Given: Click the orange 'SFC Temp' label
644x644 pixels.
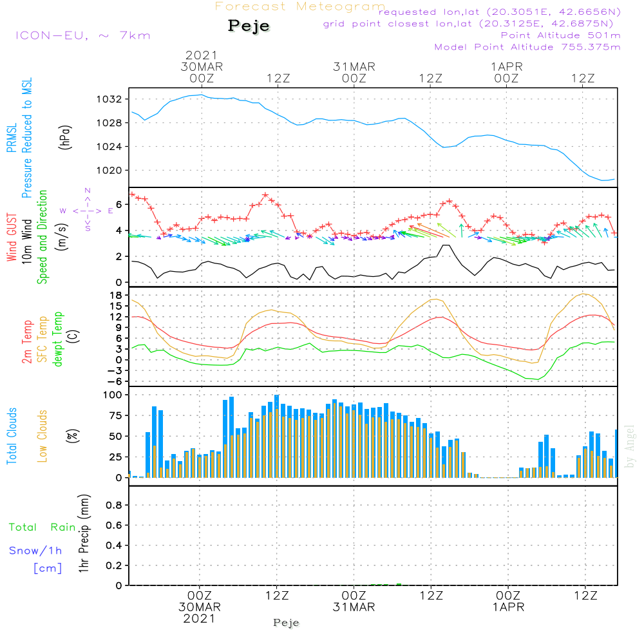Looking at the screenshot, I should click(43, 339).
